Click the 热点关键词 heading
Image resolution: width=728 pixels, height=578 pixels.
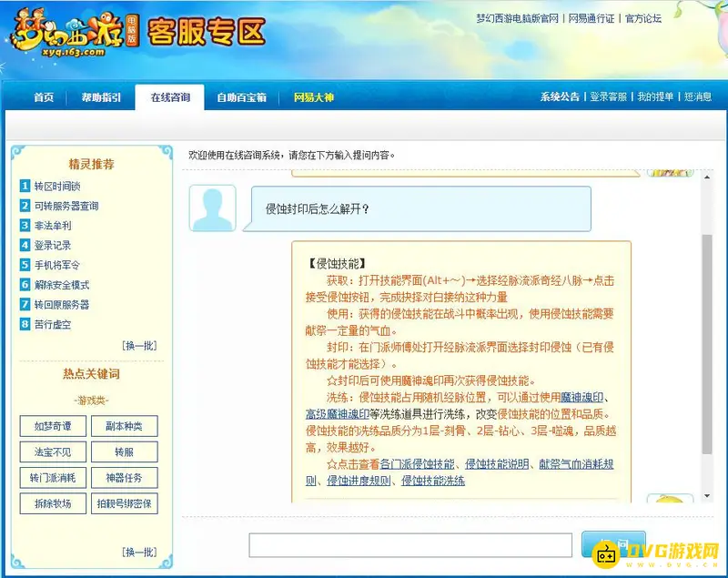pos(92,374)
